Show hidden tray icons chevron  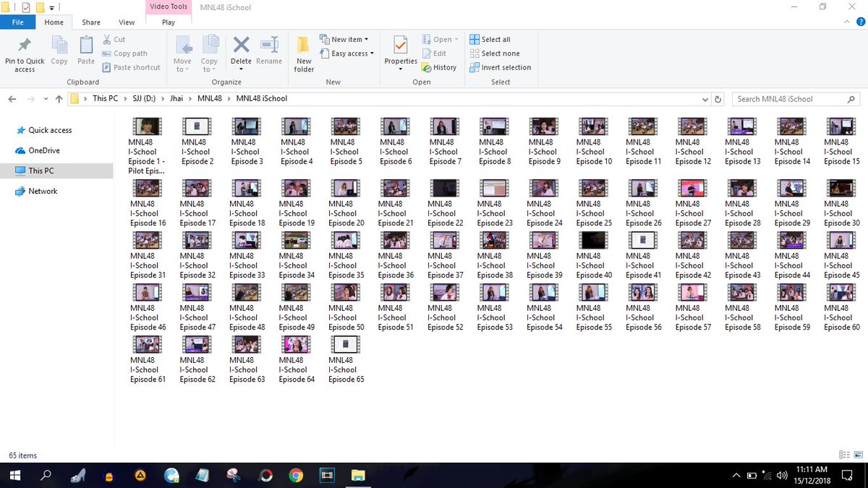(x=736, y=475)
